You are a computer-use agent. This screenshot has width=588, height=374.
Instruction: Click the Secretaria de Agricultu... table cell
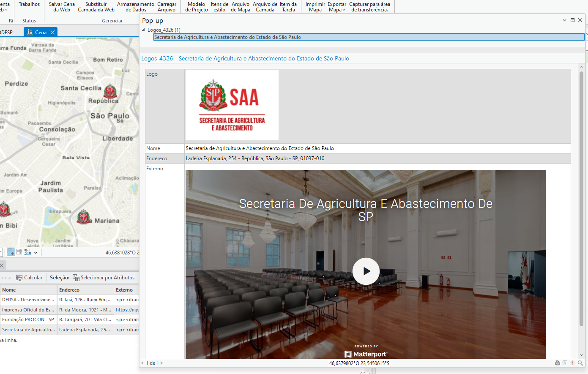pyautogui.click(x=28, y=330)
